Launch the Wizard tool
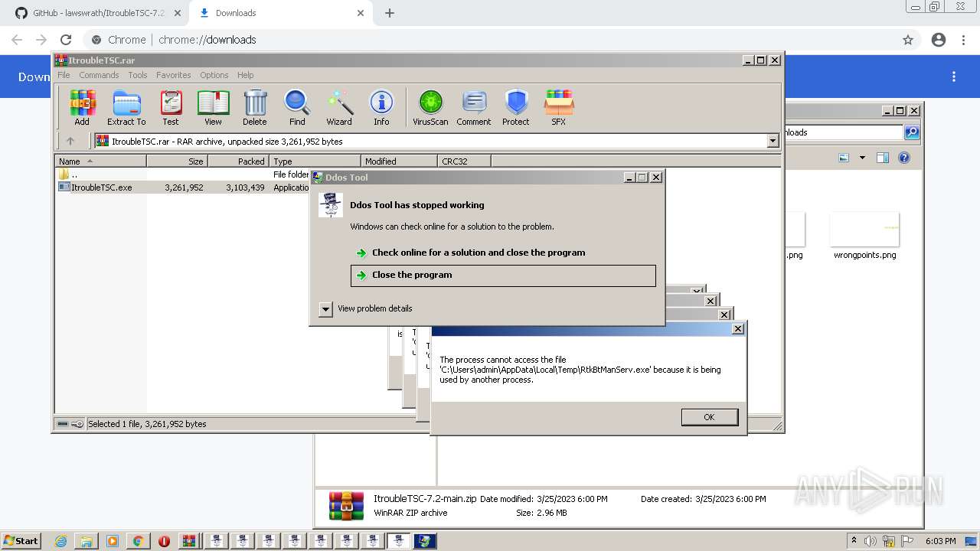This screenshot has width=980, height=551. [339, 107]
